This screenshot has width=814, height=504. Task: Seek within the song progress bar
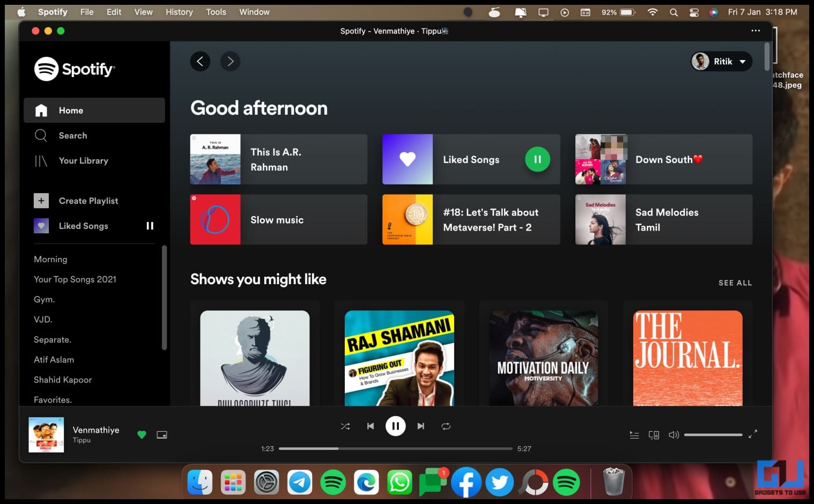click(395, 448)
